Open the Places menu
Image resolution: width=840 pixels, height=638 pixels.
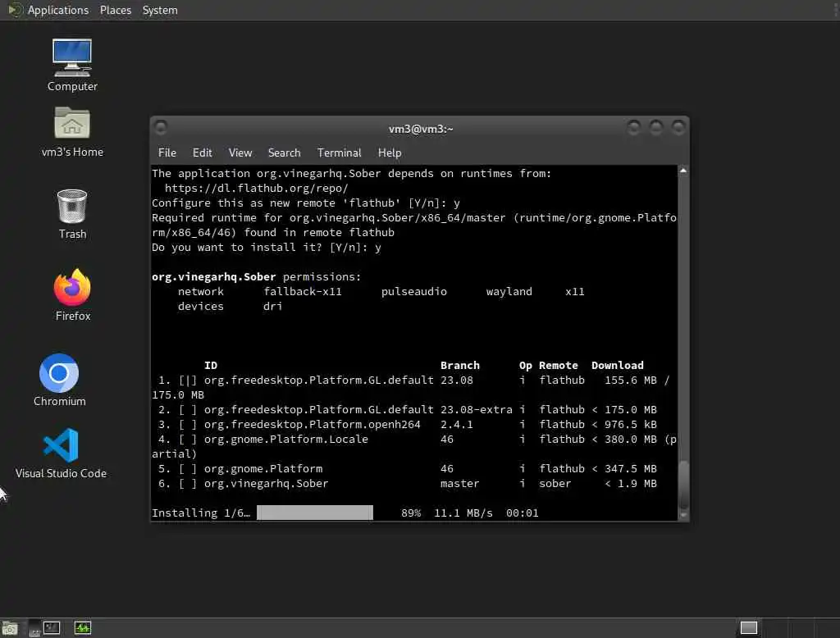(x=115, y=10)
